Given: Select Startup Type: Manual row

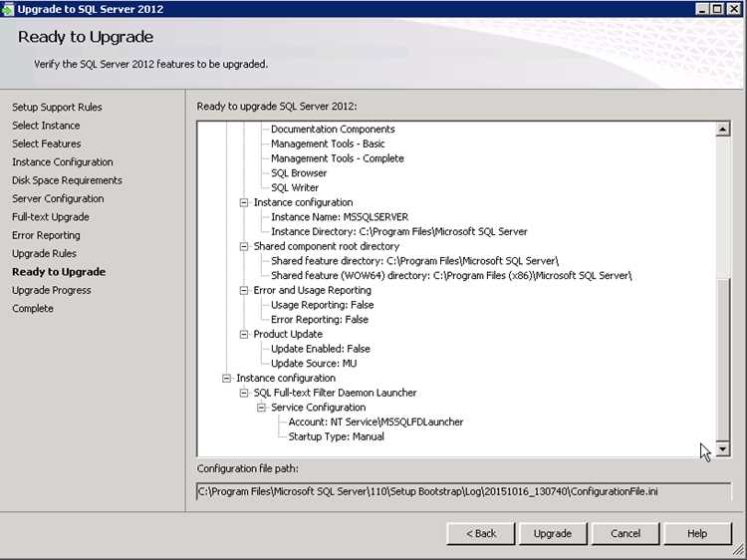Looking at the screenshot, I should click(x=337, y=436).
